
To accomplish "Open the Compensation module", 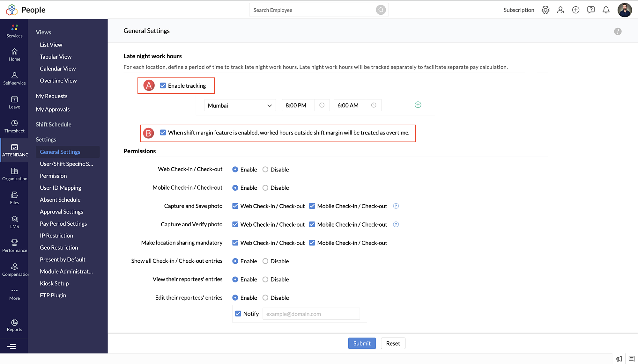I will pyautogui.click(x=14, y=270).
